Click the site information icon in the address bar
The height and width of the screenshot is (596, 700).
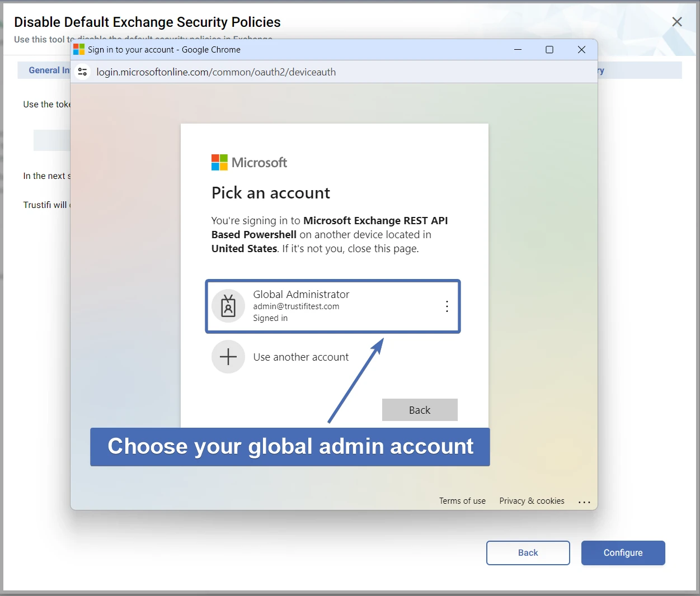[83, 72]
